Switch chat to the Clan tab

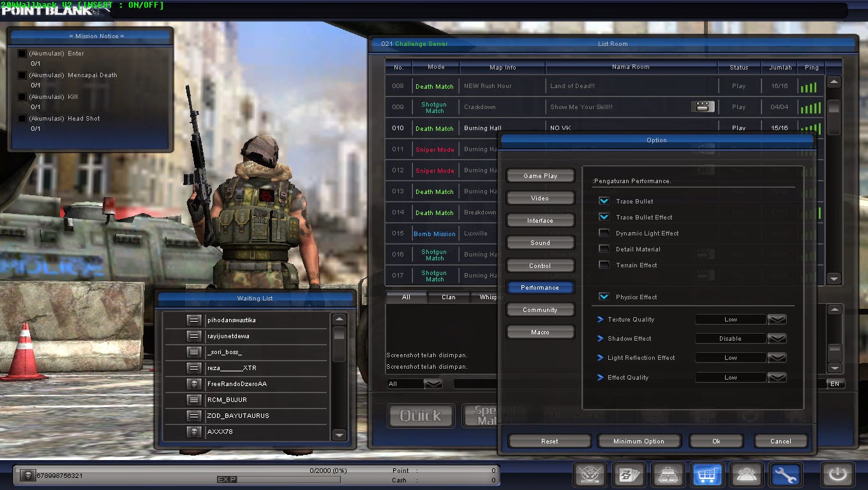pos(449,297)
